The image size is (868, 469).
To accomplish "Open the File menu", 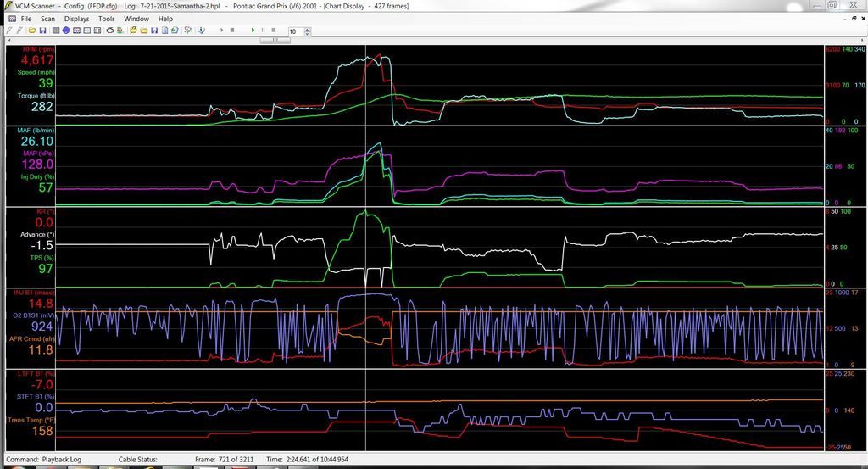I will 26,19.
